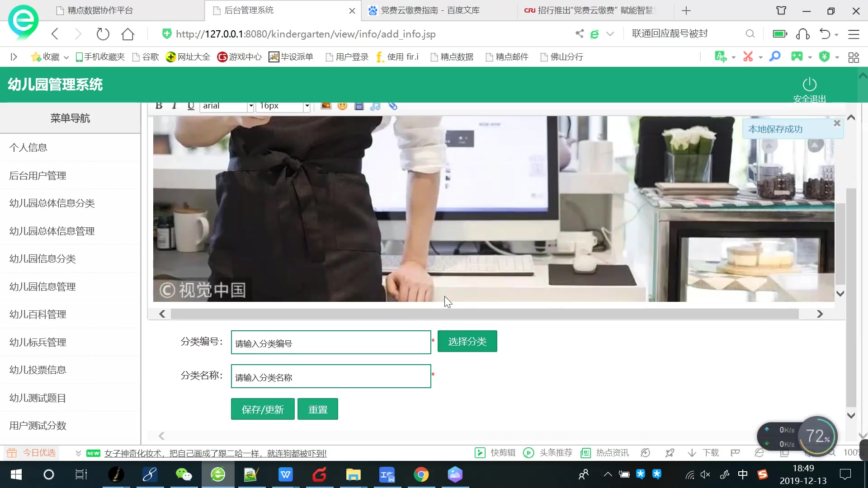Insert music via the editor toolbar
The width and height of the screenshot is (868, 488).
pos(375,105)
